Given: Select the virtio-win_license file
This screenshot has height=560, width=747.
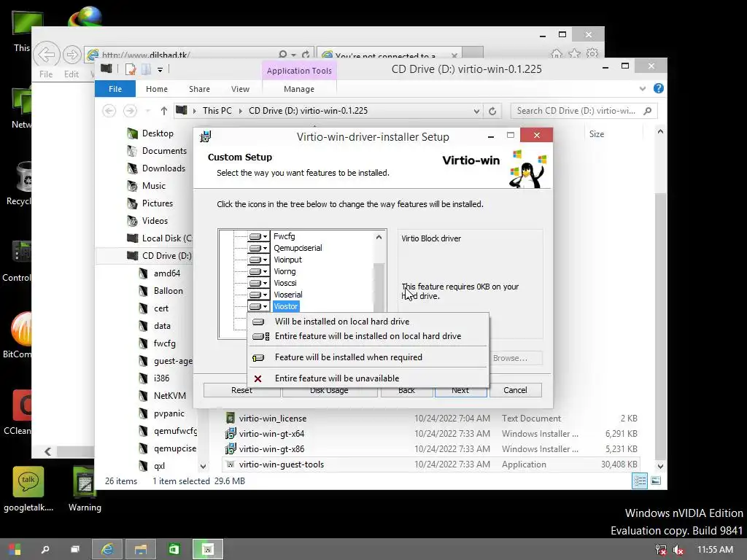Looking at the screenshot, I should click(x=273, y=419).
